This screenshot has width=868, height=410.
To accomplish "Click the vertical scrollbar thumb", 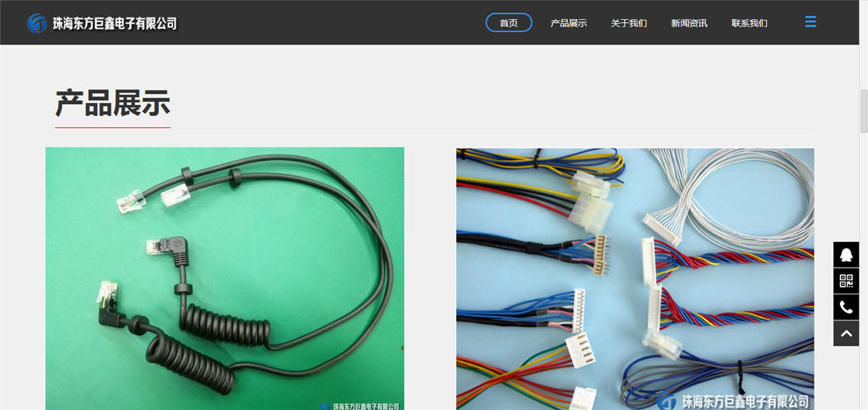I will (x=863, y=111).
